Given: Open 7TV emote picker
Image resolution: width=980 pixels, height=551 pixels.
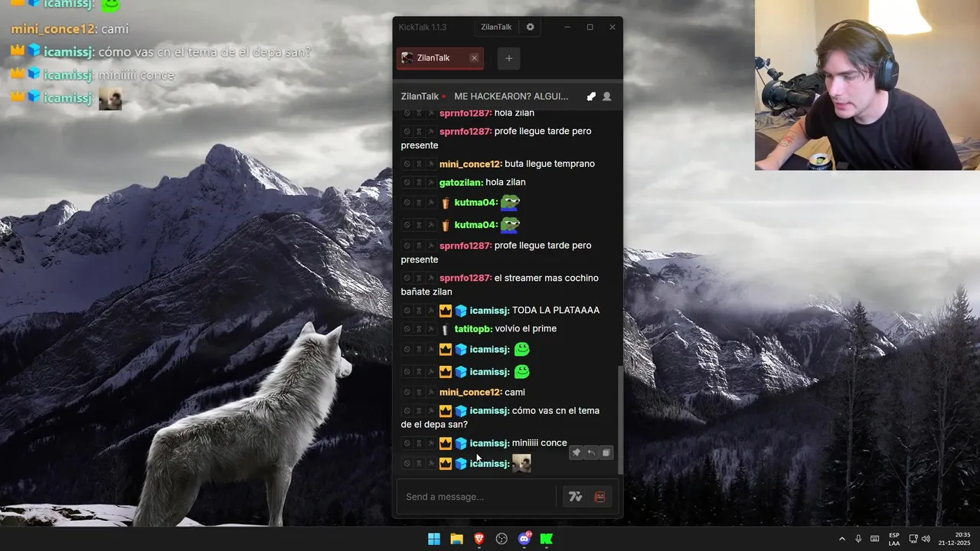Looking at the screenshot, I should click(x=576, y=497).
